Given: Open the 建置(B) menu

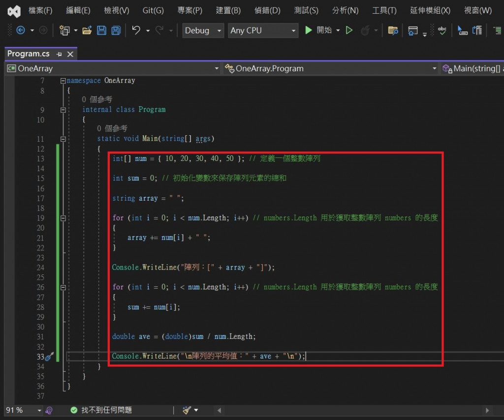Looking at the screenshot, I should coord(228,11).
